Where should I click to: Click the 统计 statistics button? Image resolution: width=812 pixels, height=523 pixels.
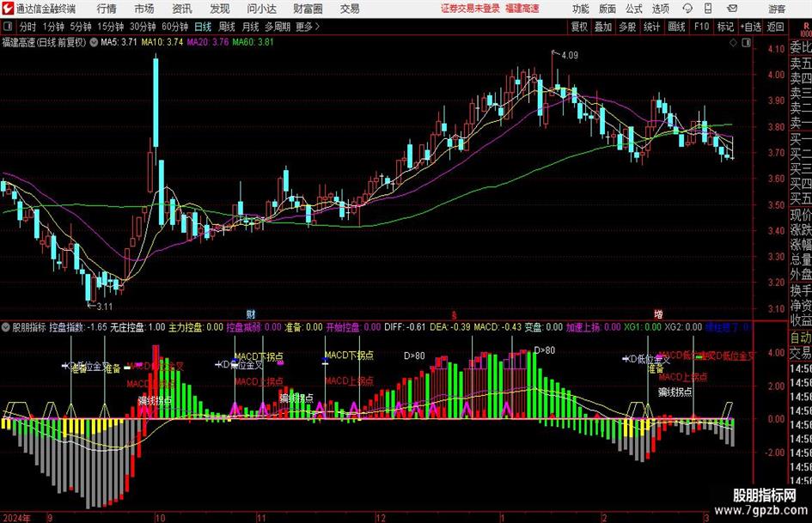point(651,27)
